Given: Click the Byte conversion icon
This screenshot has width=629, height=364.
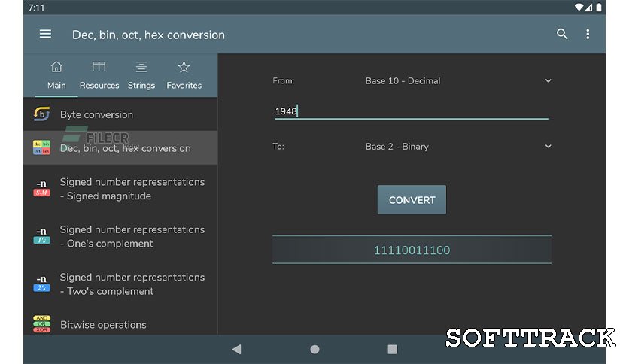Looking at the screenshot, I should (42, 114).
